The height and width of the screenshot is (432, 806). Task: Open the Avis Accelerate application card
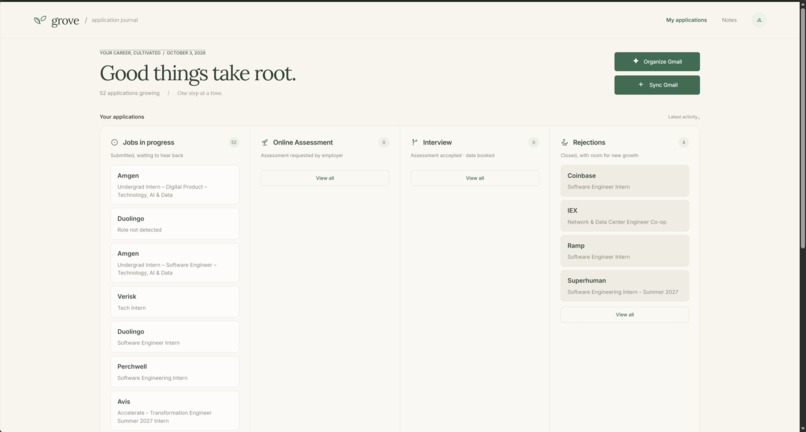(175, 411)
